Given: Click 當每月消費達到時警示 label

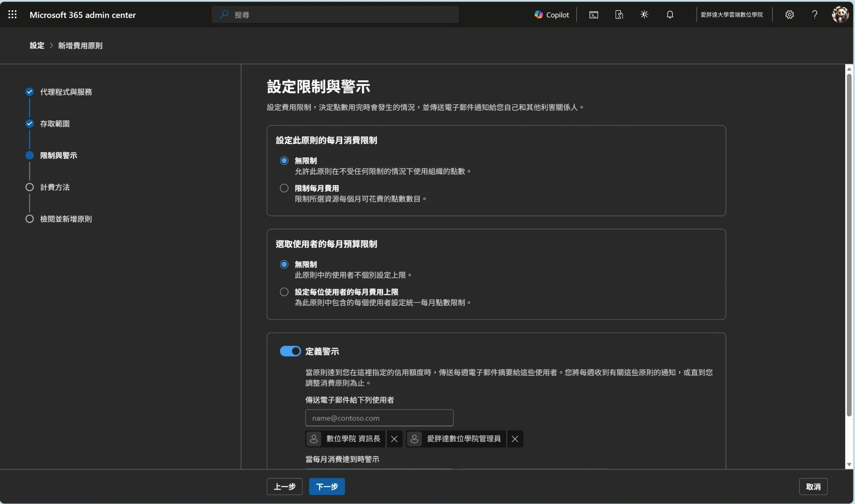Looking at the screenshot, I should (342, 459).
